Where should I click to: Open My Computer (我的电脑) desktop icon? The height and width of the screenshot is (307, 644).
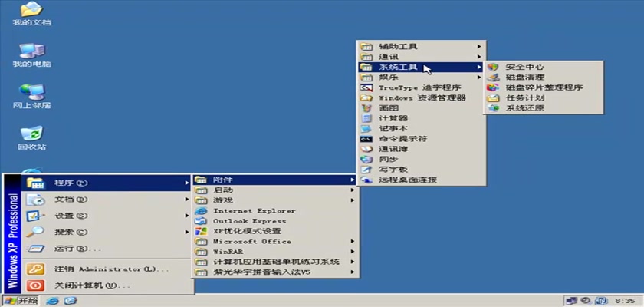click(x=32, y=54)
